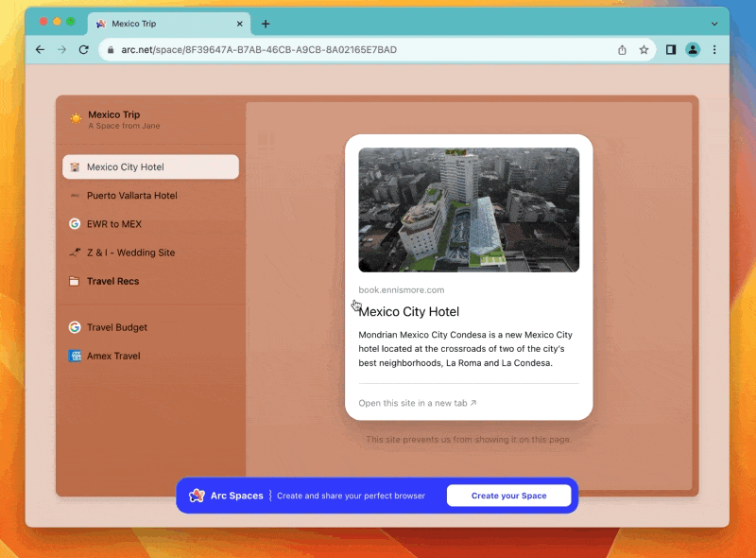This screenshot has width=756, height=558.
Task: Open the Travel Budget item
Action: coord(150,327)
